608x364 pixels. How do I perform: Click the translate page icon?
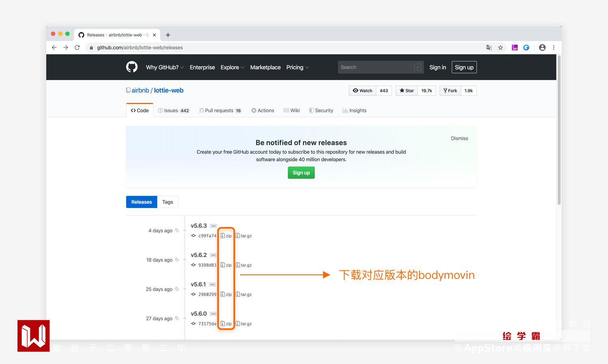pos(489,47)
